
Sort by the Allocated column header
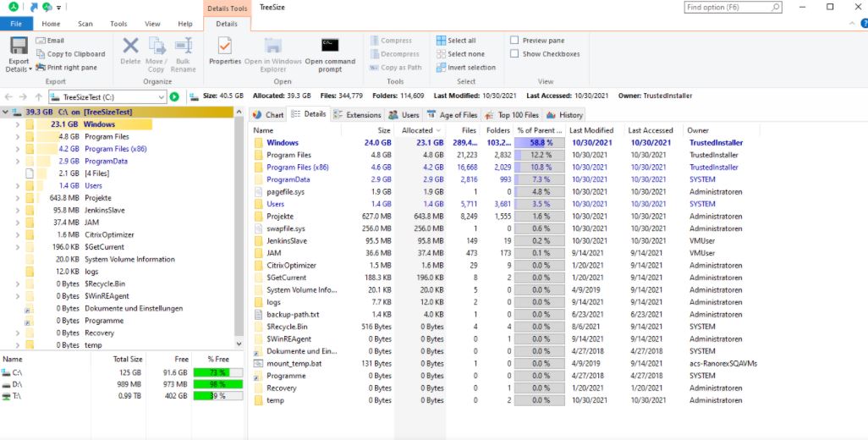[420, 130]
